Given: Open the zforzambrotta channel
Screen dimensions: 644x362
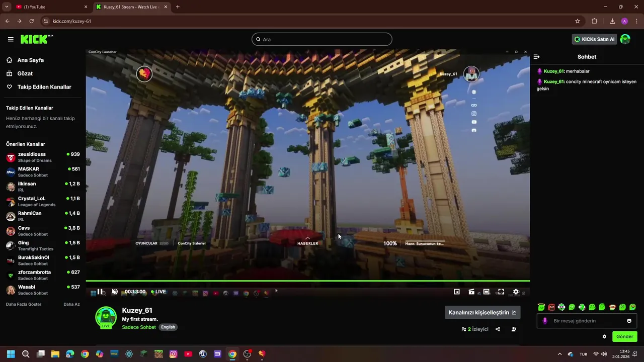Looking at the screenshot, I should coord(43,275).
